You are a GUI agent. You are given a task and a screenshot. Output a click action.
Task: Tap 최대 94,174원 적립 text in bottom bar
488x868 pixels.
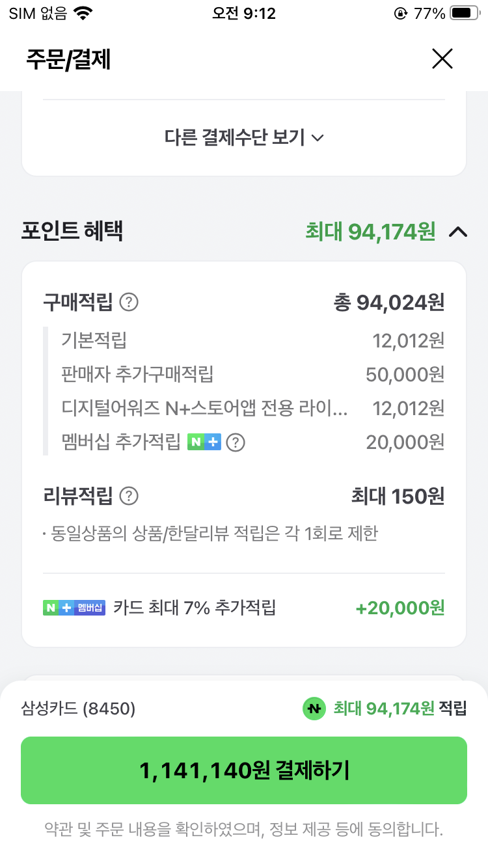(400, 709)
